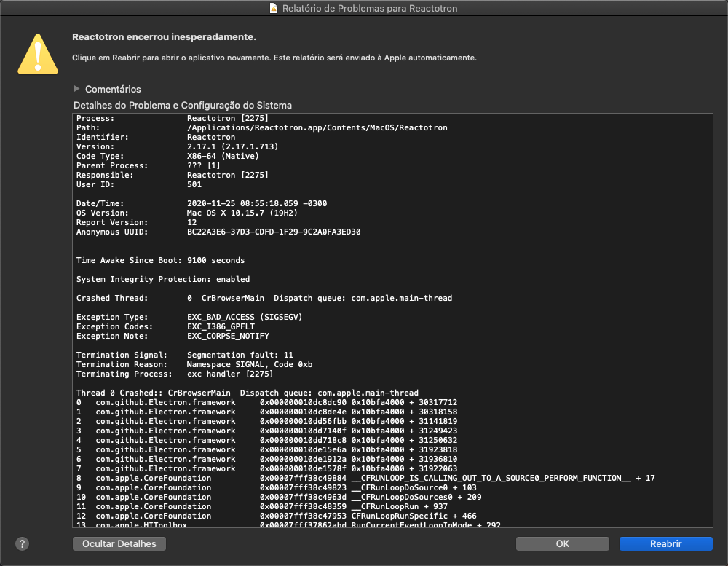This screenshot has width=728, height=566.
Task: Click stack frame 6 ending in 31936810
Action: coord(266,459)
